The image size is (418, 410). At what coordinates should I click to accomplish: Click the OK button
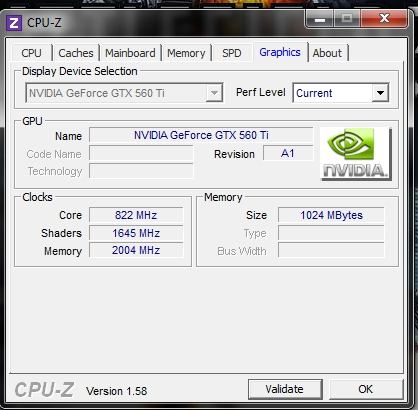tap(366, 389)
